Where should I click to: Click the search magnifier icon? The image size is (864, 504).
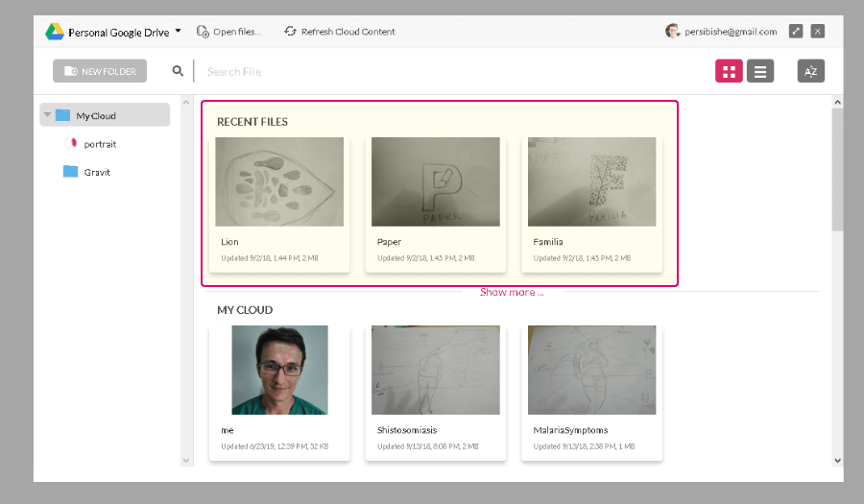(178, 71)
